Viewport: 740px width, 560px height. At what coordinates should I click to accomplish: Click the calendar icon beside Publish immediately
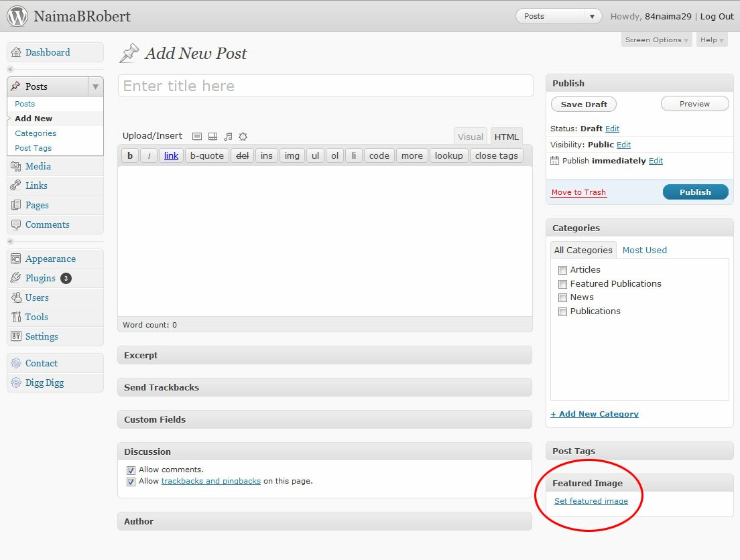pos(554,161)
